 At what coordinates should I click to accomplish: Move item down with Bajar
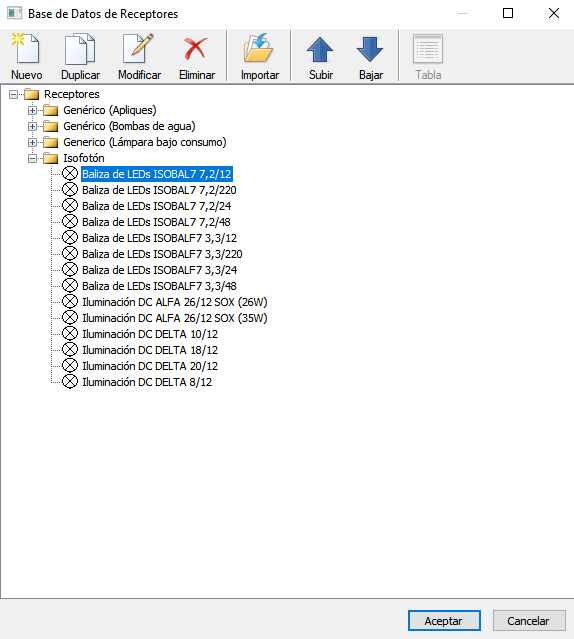[371, 57]
